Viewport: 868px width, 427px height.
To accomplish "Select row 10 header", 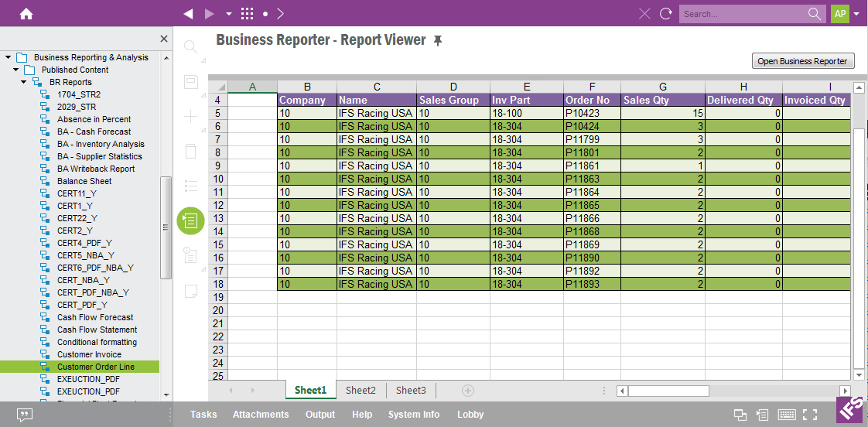I will [217, 179].
